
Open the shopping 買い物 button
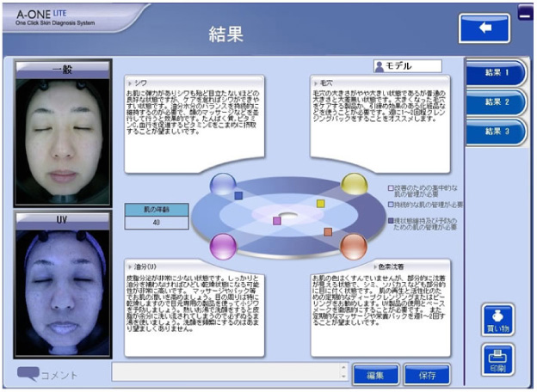[x=498, y=320]
